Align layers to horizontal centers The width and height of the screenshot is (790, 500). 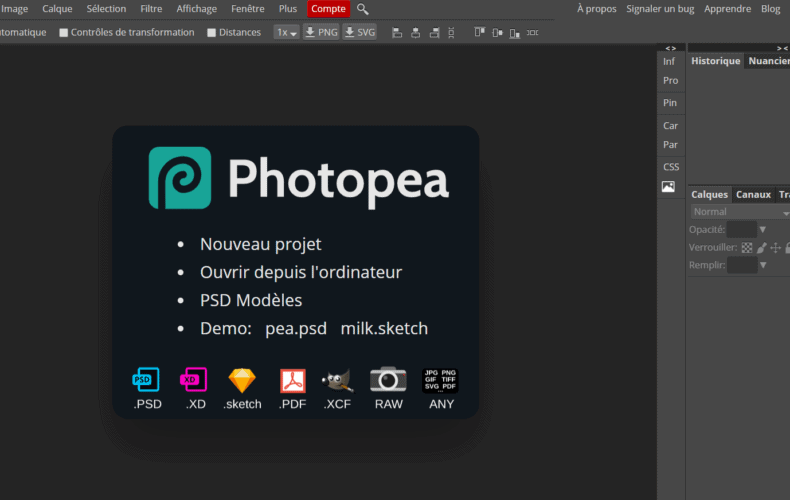415,33
